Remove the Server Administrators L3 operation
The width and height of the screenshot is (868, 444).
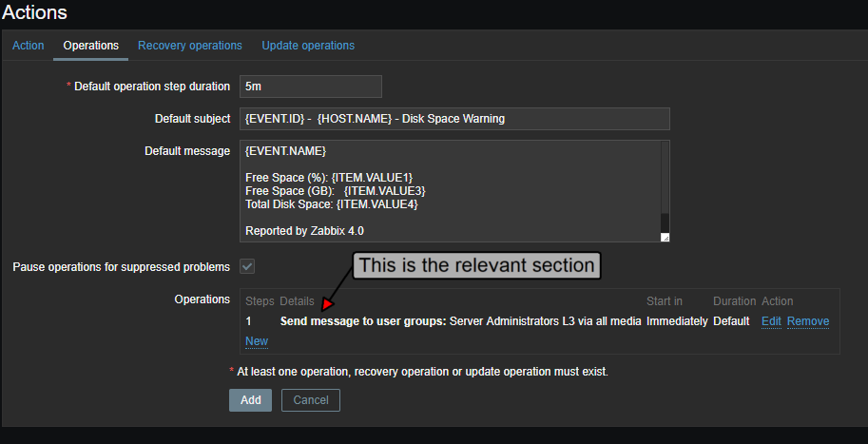coord(808,321)
